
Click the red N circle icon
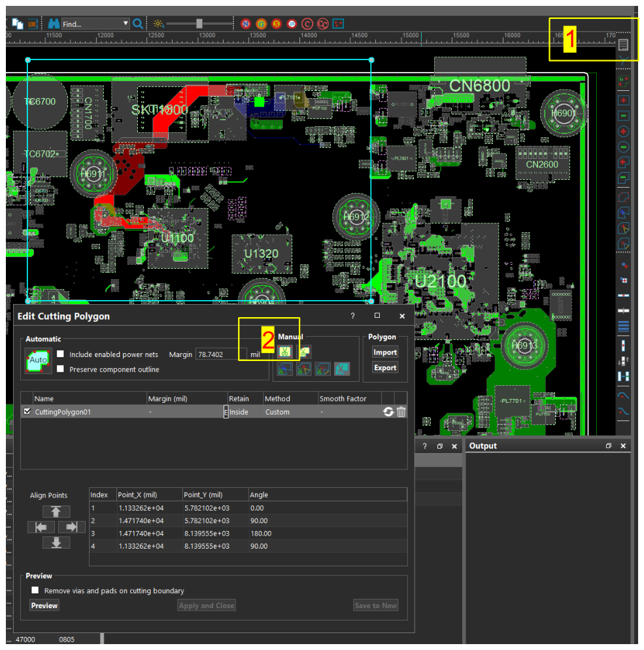pyautogui.click(x=246, y=24)
